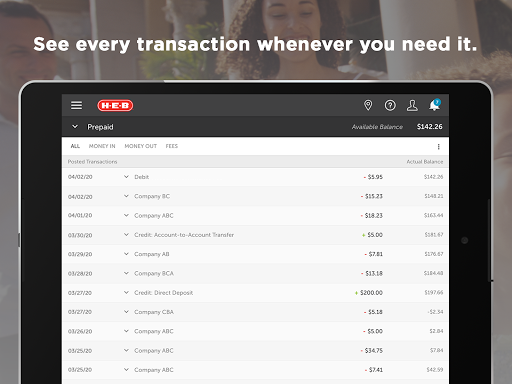Expand the 04/01/20 Company ABC transaction
This screenshot has height=384, width=512.
(x=126, y=215)
